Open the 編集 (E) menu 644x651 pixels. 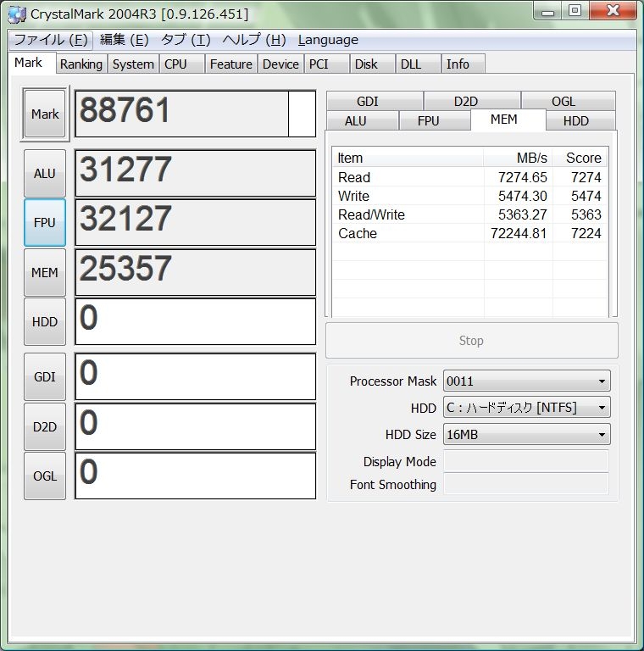(124, 40)
